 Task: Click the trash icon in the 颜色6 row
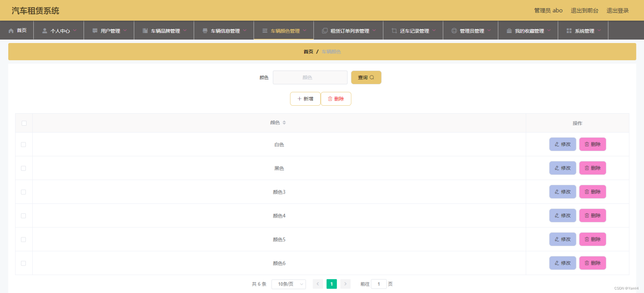587,263
